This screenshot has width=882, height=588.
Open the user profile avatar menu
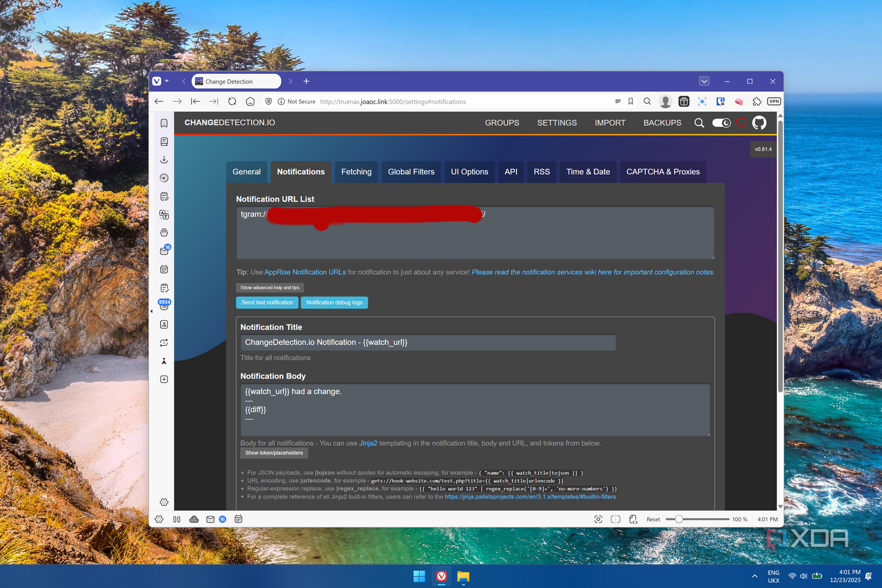[666, 102]
